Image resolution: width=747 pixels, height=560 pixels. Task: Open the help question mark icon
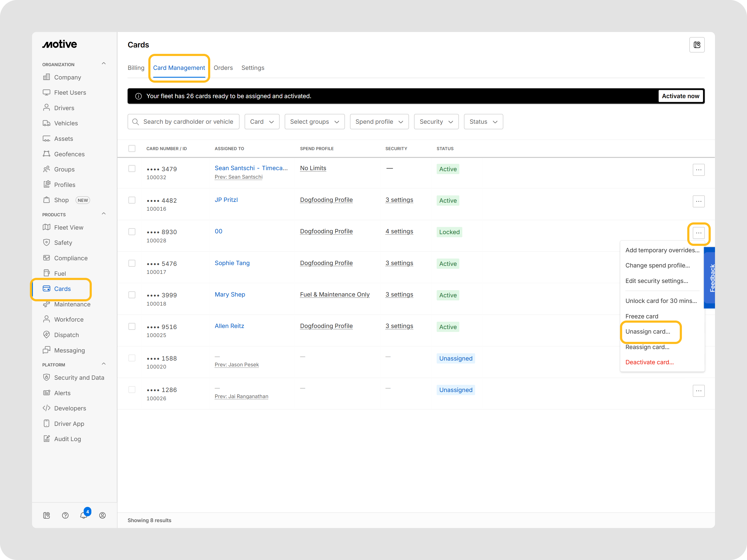coord(65,515)
